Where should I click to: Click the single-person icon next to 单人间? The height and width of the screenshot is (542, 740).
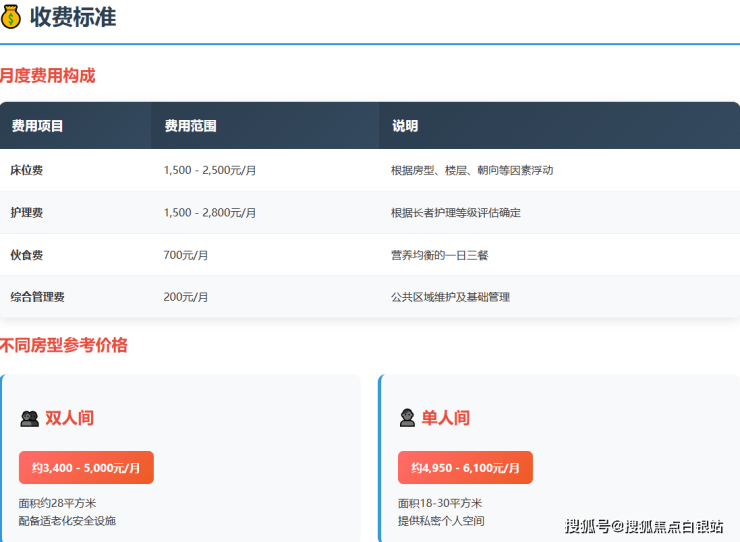pyautogui.click(x=407, y=418)
